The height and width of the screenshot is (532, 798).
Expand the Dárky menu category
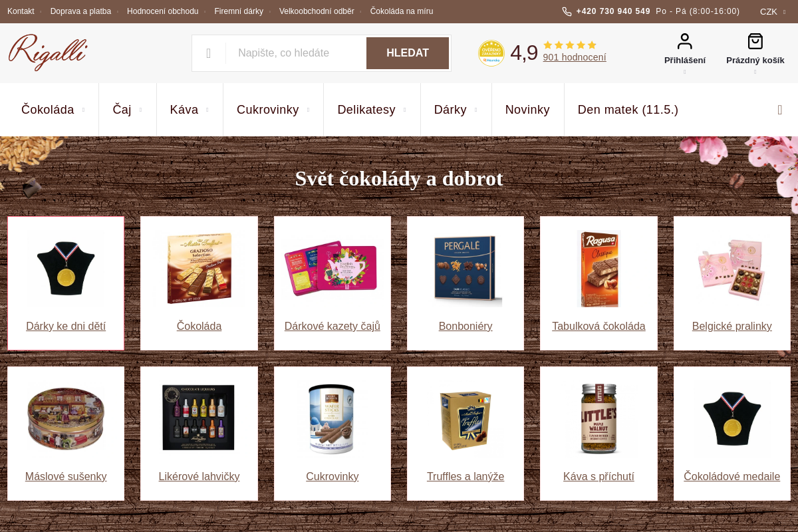point(456,110)
